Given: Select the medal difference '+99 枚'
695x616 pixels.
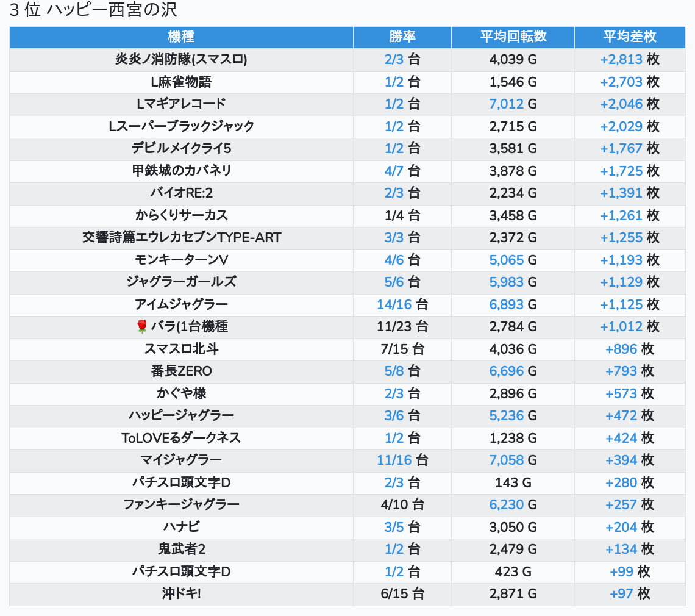Looking at the screenshot, I should [630, 571].
